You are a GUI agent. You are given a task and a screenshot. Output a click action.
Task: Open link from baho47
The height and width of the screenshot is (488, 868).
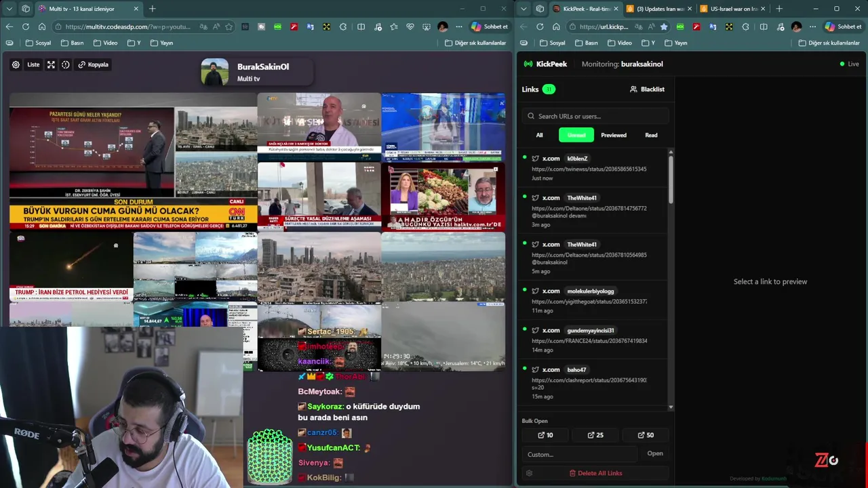[593, 382]
